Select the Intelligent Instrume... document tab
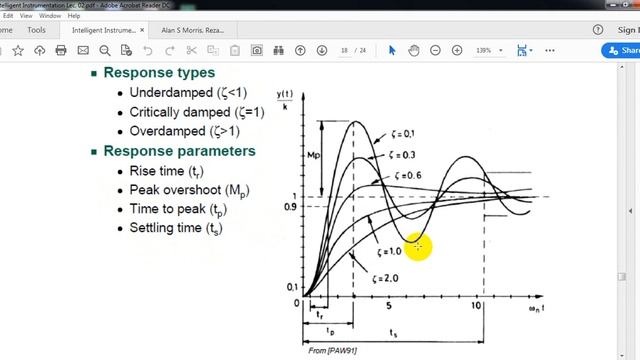 (x=104, y=30)
